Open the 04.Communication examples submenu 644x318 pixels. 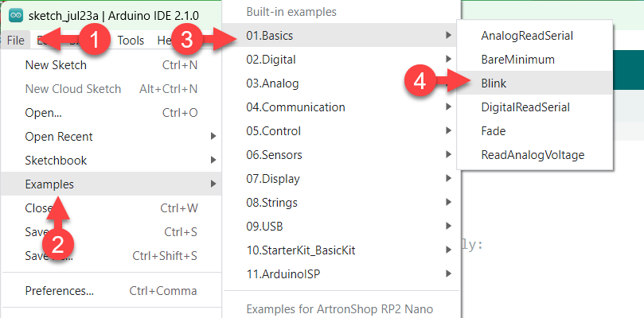tap(295, 107)
